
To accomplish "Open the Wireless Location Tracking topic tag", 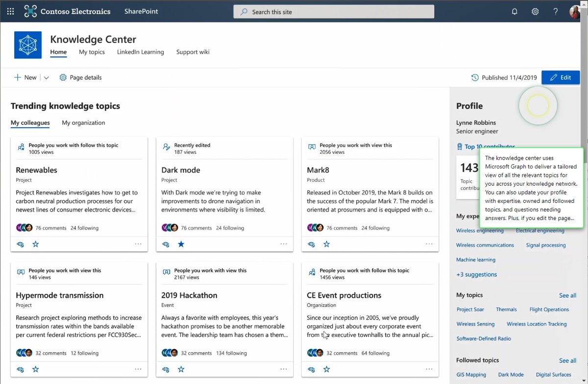I will (x=537, y=324).
